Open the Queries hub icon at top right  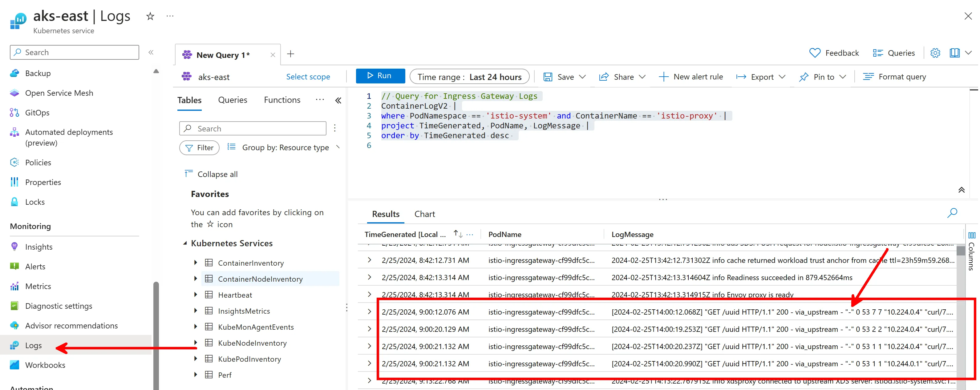click(878, 53)
